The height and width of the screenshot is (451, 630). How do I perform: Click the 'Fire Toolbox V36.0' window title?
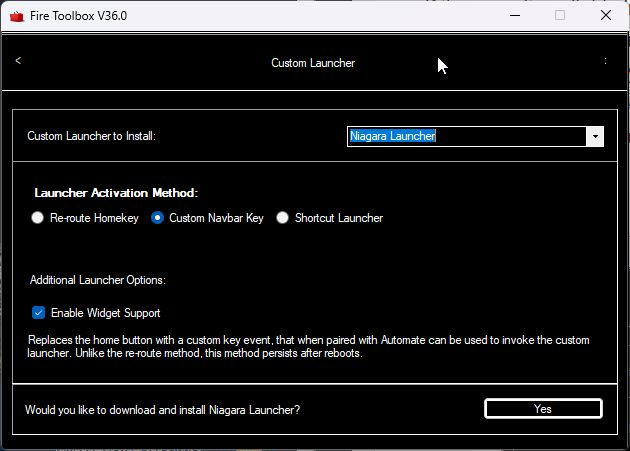pos(78,16)
